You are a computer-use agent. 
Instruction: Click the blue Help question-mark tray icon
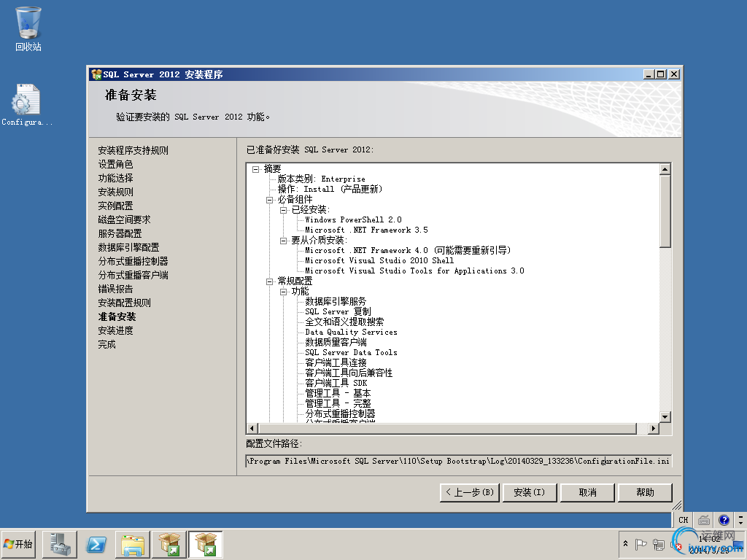coord(723,519)
